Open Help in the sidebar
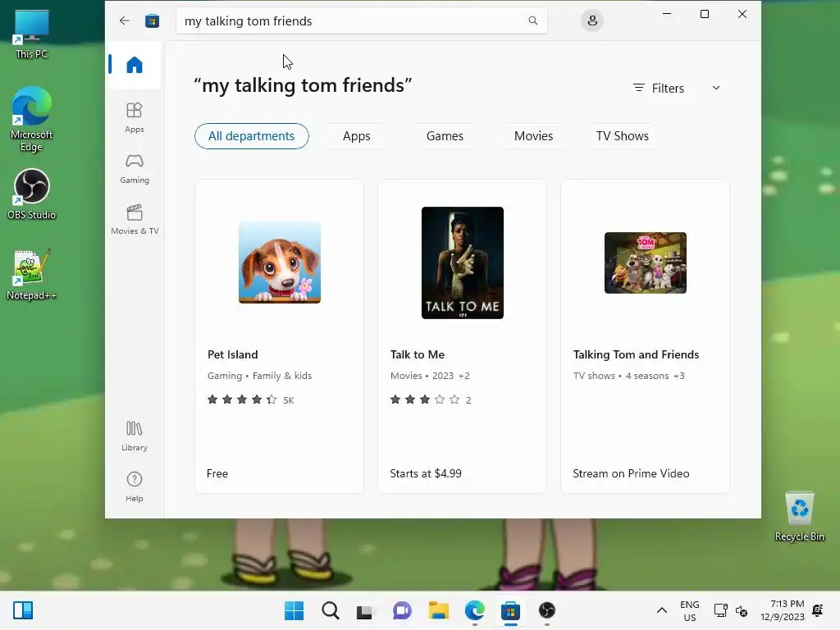 point(135,486)
